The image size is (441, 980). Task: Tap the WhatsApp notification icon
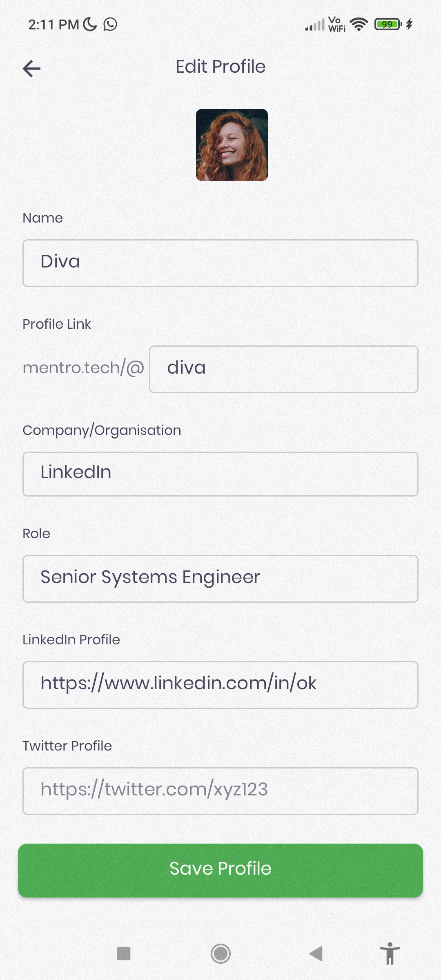coord(110,24)
